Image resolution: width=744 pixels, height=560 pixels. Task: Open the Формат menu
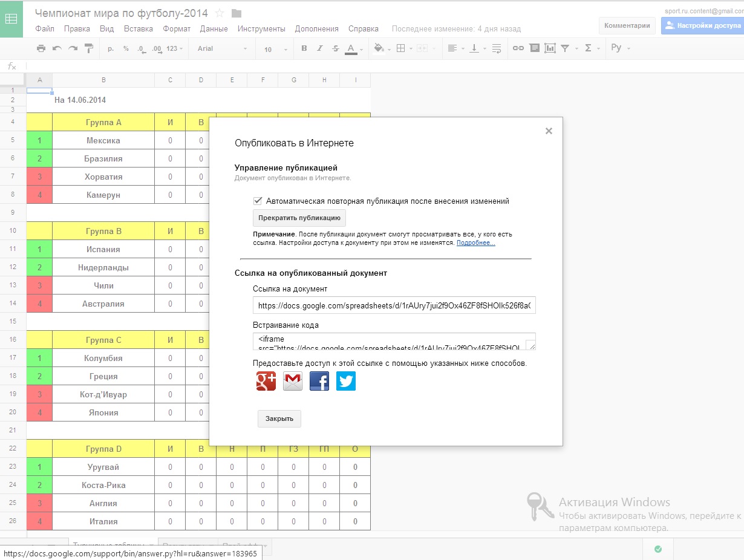(x=177, y=28)
